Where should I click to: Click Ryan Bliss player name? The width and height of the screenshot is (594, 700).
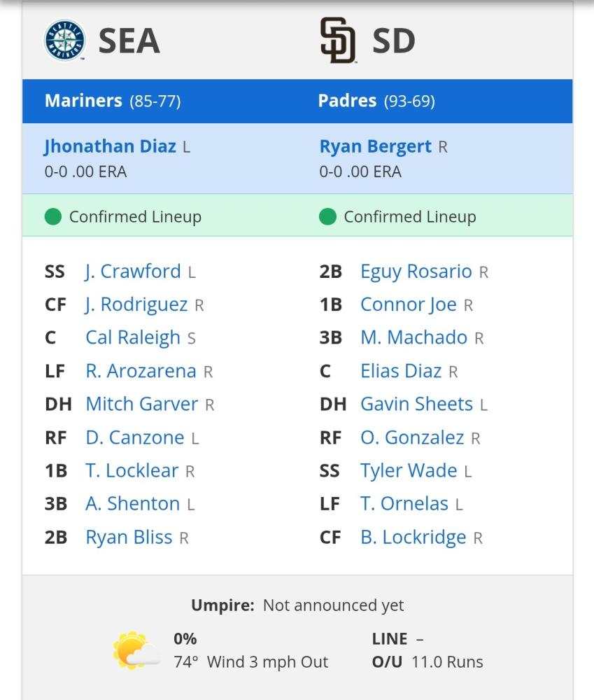point(129,537)
